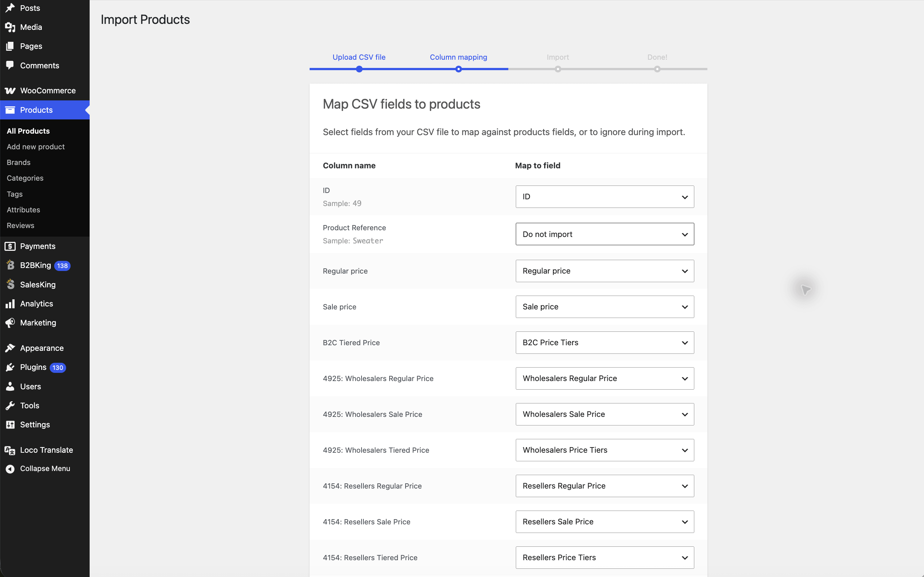Image resolution: width=924 pixels, height=577 pixels.
Task: Click the Comments bubble icon
Action: 10,65
